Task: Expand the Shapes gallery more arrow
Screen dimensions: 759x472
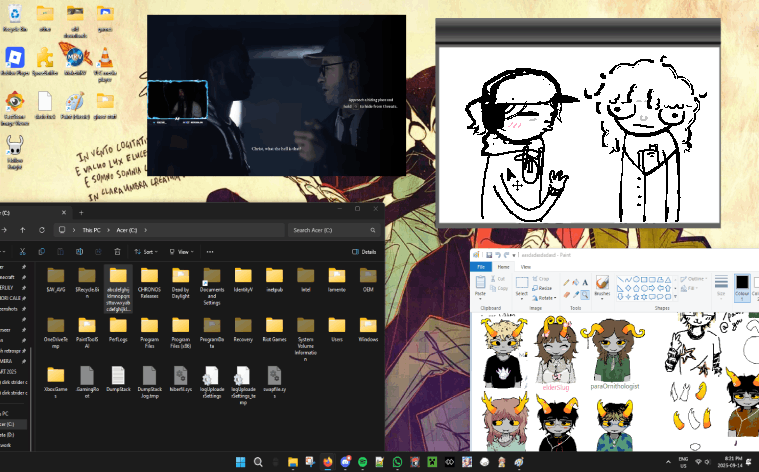Action: (x=675, y=297)
